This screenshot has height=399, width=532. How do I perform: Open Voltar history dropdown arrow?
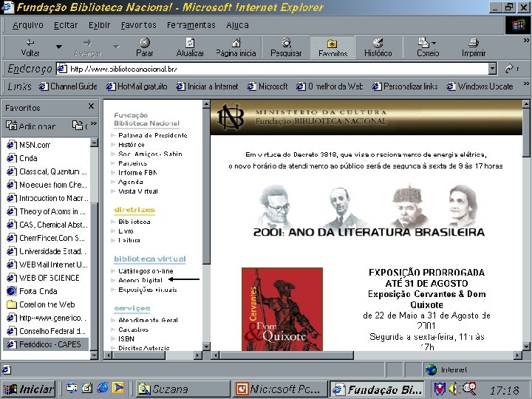pyautogui.click(x=59, y=47)
